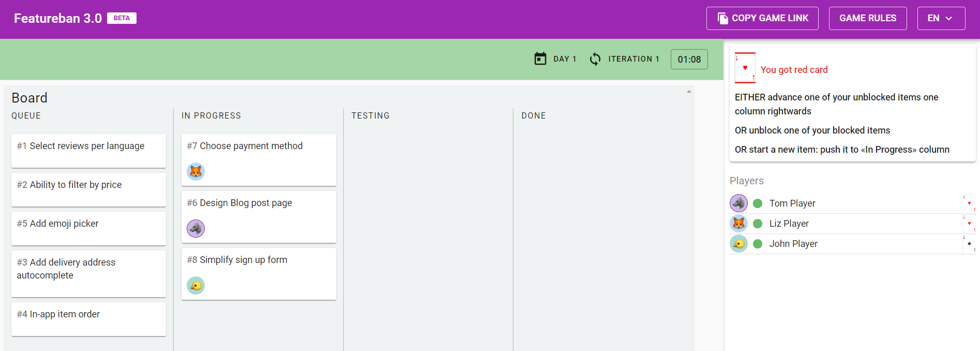The image size is (980, 351).
Task: Click the John Player name
Action: click(793, 244)
